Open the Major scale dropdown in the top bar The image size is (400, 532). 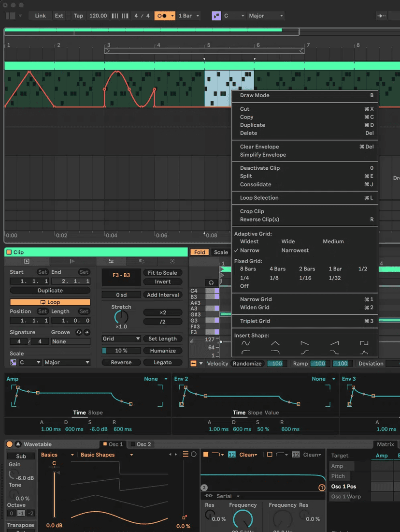pos(266,15)
